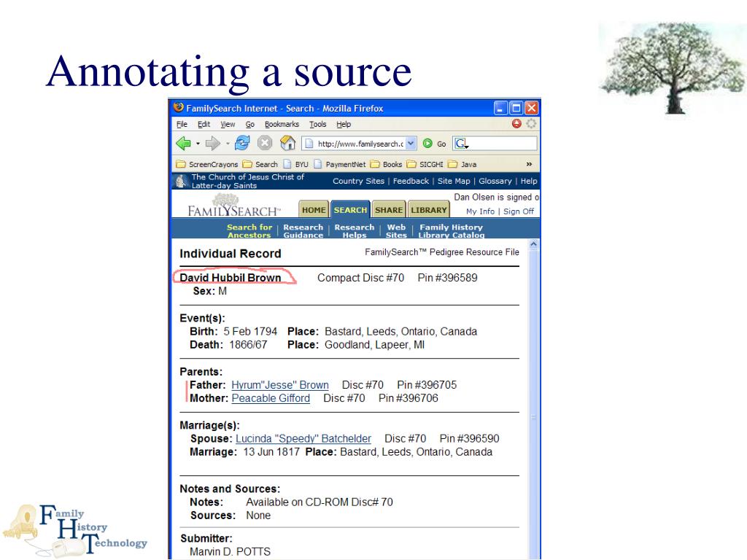Viewport: 747px width, 560px height.
Task: Switch to the SHARE tab
Action: (x=389, y=210)
